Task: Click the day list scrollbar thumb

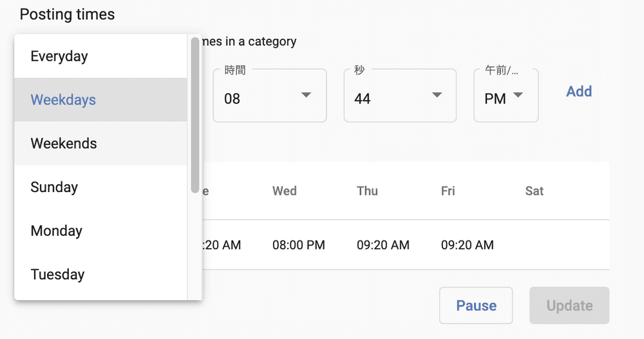Action: point(195,116)
